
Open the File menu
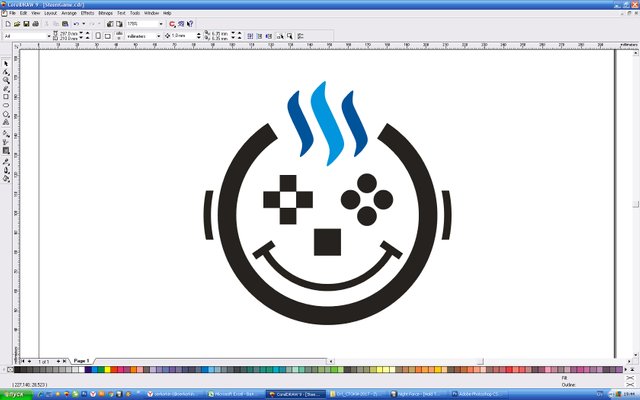[12, 13]
